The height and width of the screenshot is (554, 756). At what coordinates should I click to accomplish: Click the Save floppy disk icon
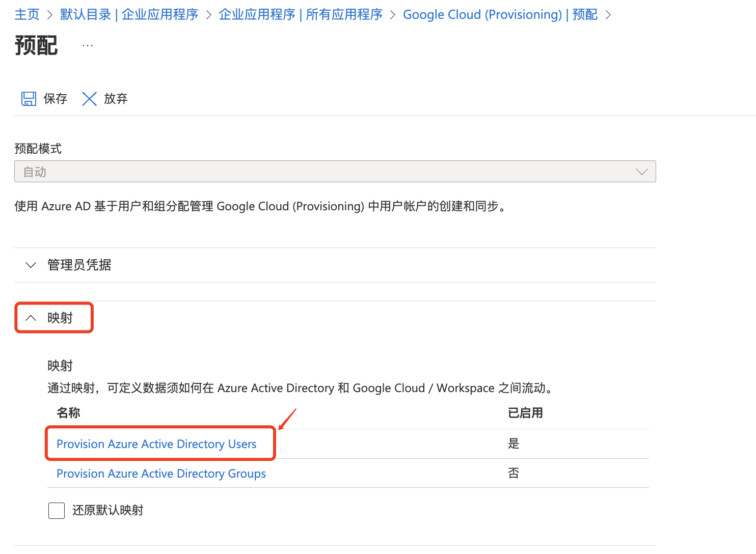[x=29, y=99]
